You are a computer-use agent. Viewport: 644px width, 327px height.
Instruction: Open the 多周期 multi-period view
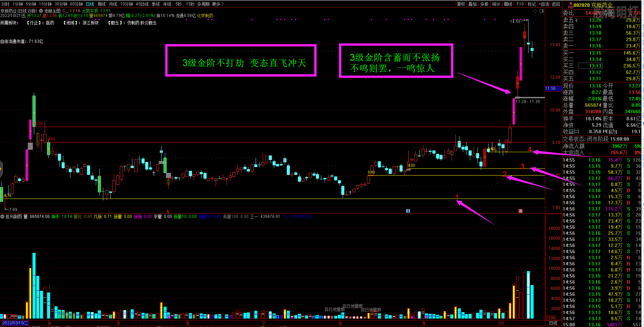pyautogui.click(x=204, y=4)
